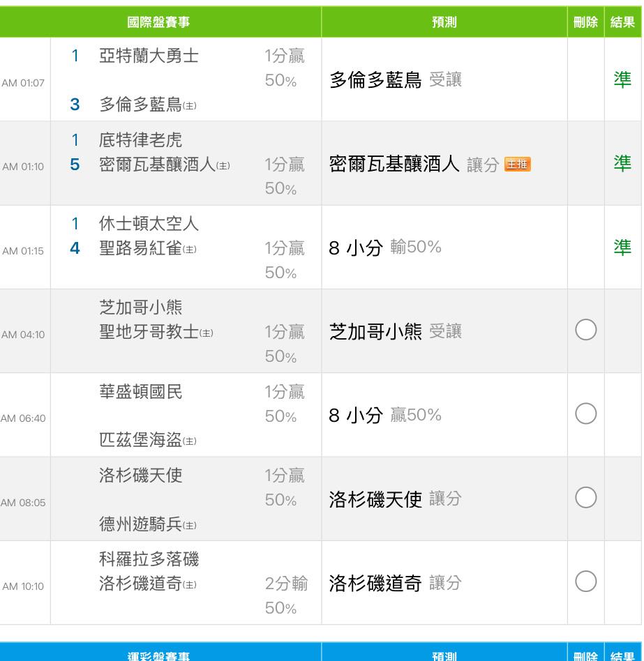Open team 芝加哥小熊 in match list
This screenshot has width=644, height=661.
(x=140, y=307)
